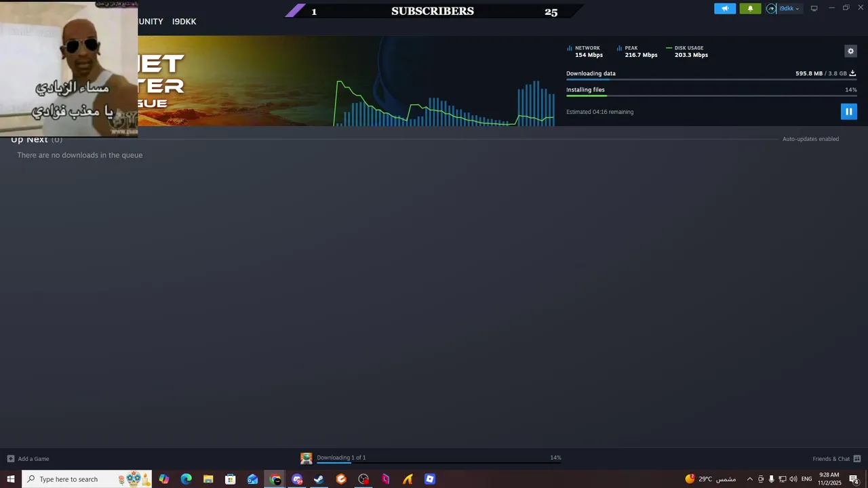The height and width of the screenshot is (488, 868).
Task: Click the microphone tray icon
Action: (x=771, y=479)
